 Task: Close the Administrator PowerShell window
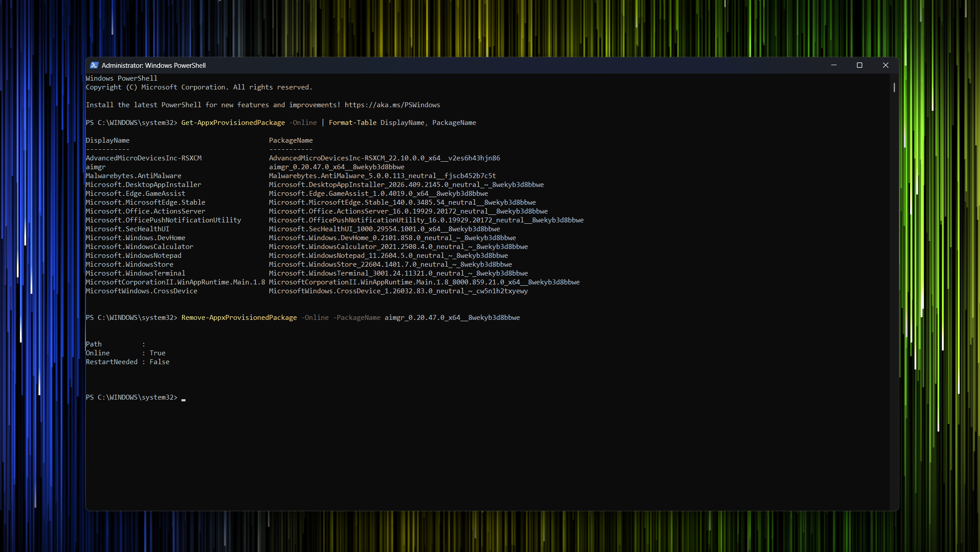tap(886, 65)
